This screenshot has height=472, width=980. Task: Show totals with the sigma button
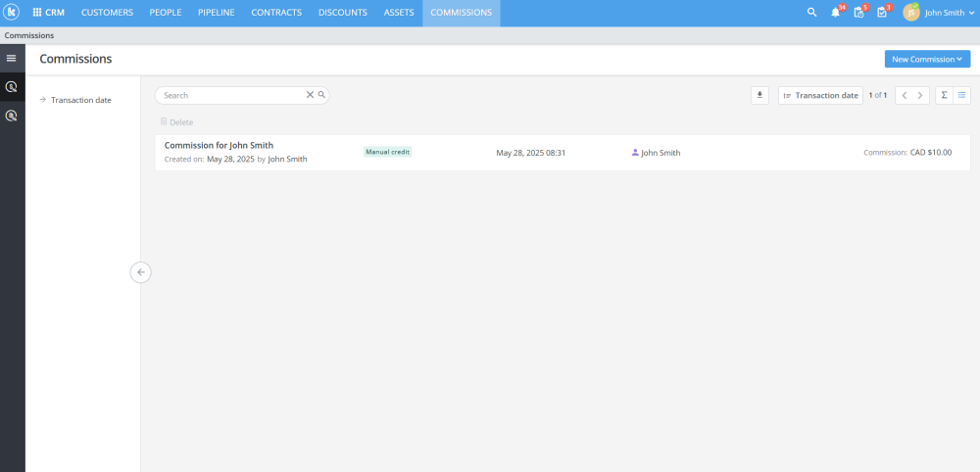click(944, 96)
